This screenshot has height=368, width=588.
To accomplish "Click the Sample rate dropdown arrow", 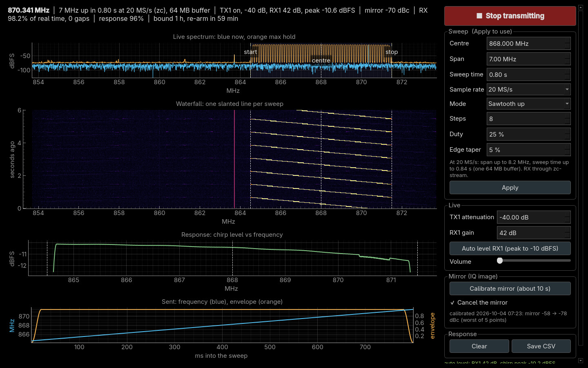I will tap(567, 89).
